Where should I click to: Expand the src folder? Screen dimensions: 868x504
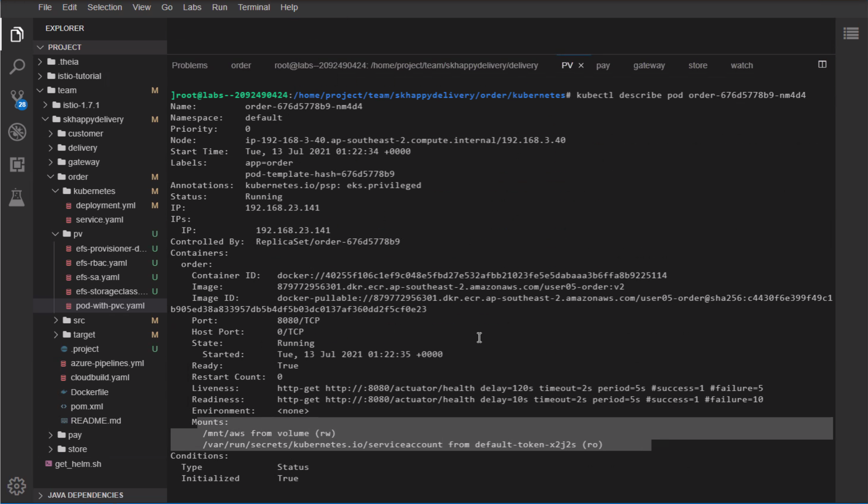(56, 320)
